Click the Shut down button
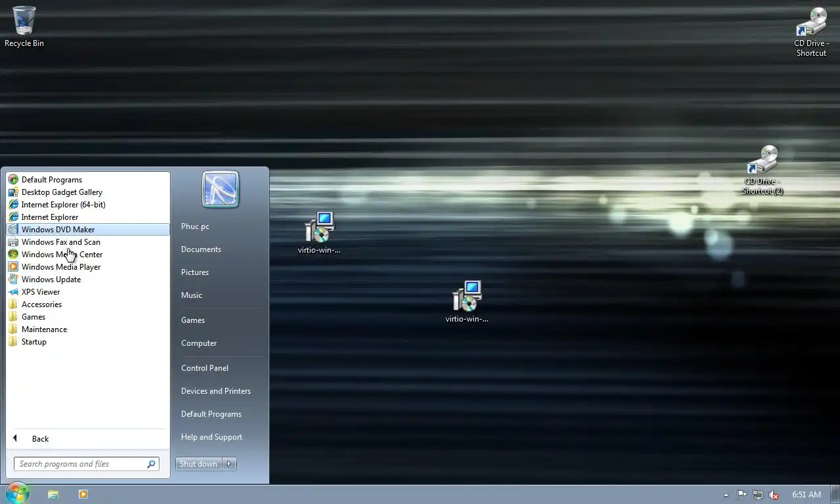Image resolution: width=840 pixels, height=504 pixels. [199, 464]
